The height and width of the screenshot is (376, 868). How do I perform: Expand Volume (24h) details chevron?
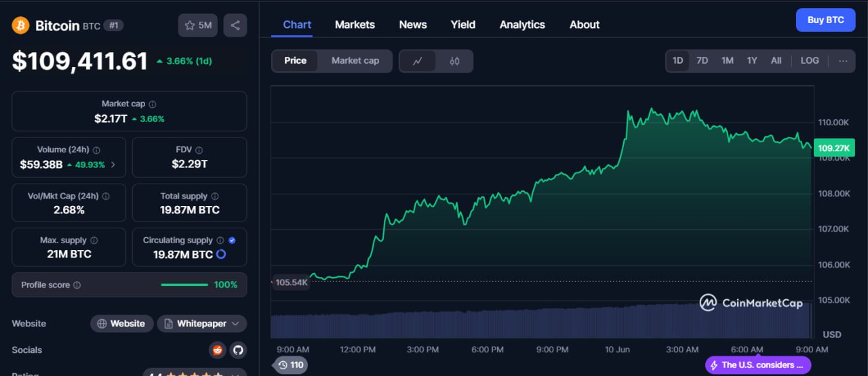pos(113,165)
